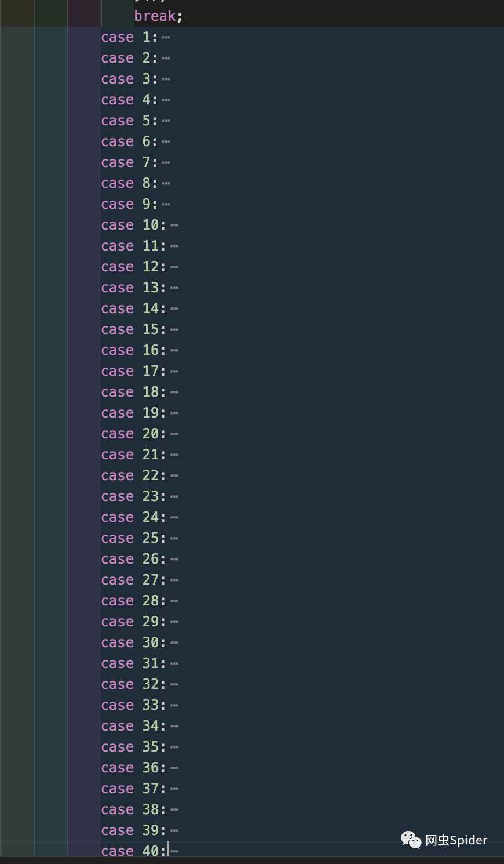Click the number 12 in case 12
This screenshot has width=504, height=864.
151,267
